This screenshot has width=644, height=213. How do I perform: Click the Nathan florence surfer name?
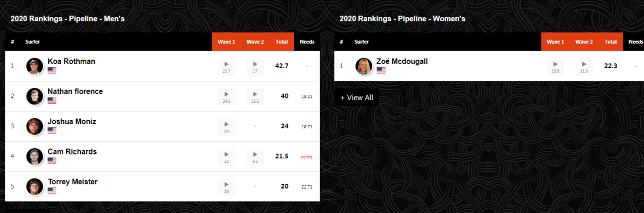click(75, 92)
